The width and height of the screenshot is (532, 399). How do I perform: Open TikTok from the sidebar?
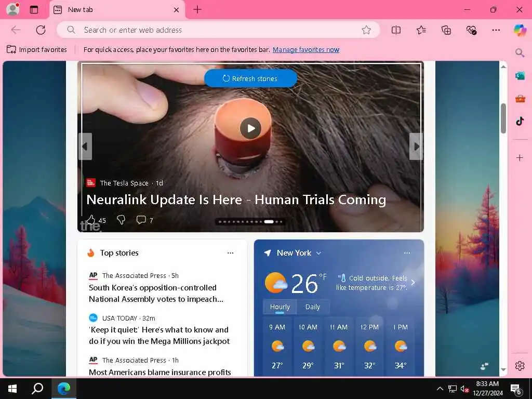pyautogui.click(x=520, y=121)
